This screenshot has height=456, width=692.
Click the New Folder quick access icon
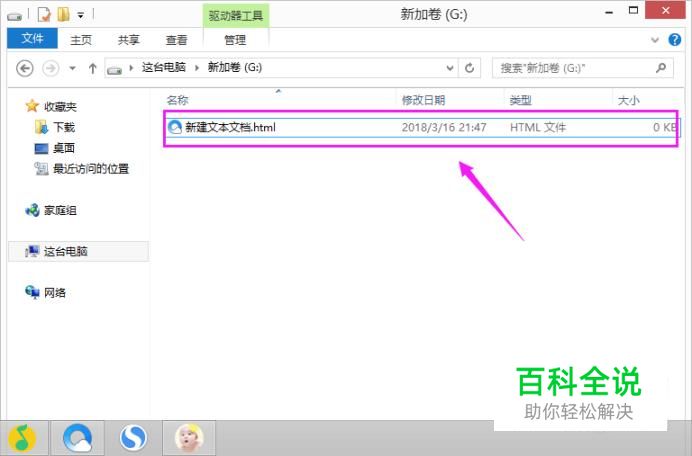tap(64, 15)
